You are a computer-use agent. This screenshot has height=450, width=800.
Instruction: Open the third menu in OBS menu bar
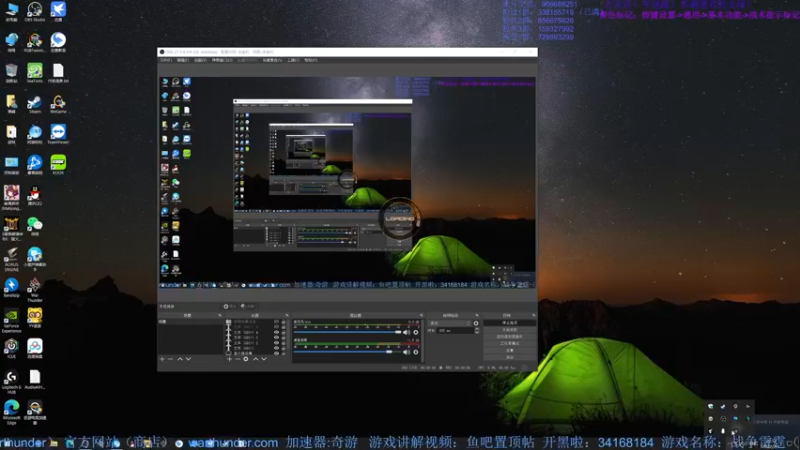pos(200,60)
